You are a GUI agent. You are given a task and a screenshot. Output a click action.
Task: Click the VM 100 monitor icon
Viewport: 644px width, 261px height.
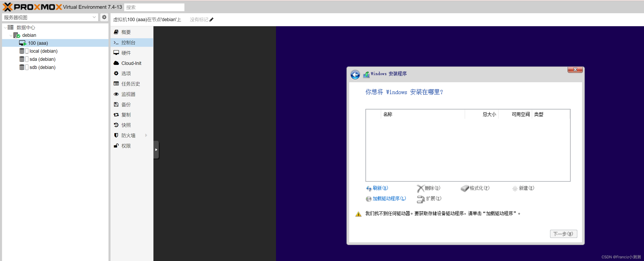pos(23,43)
